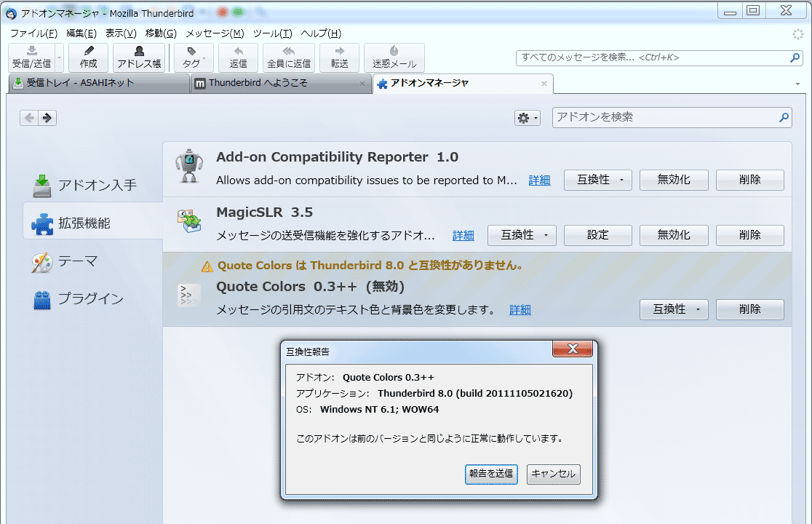The height and width of the screenshot is (524, 812).
Task: Remove Quote Colors with 削除 button
Action: 750,309
